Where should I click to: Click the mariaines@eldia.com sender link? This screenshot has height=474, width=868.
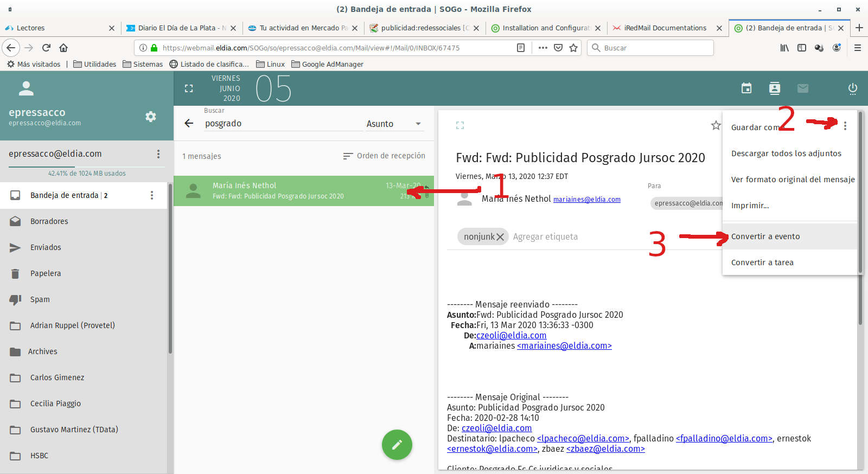pos(586,200)
